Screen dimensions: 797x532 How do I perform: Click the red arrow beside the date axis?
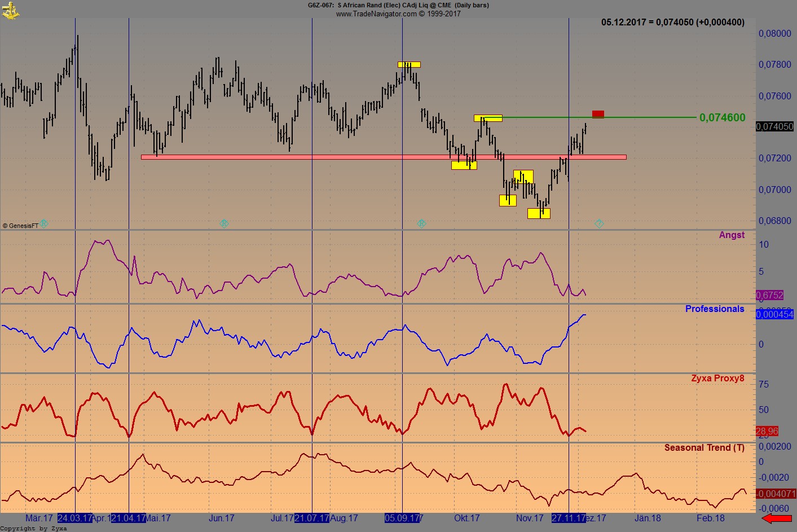pyautogui.click(x=777, y=518)
